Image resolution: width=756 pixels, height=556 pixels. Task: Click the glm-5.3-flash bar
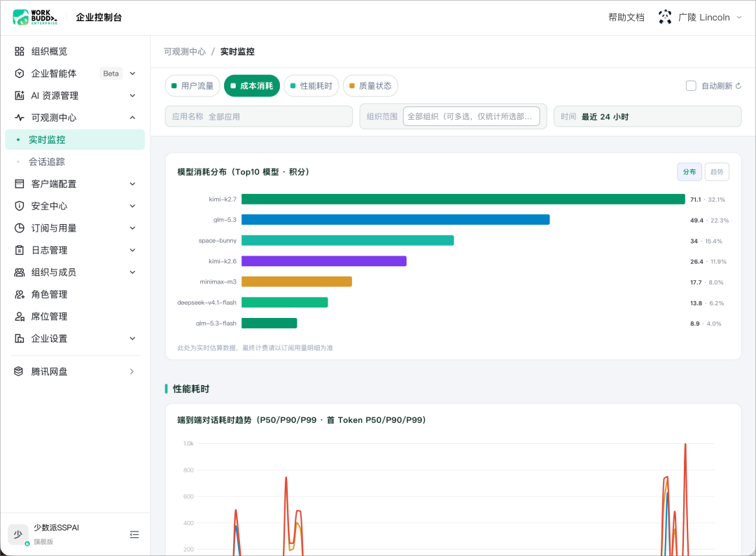pyautogui.click(x=269, y=323)
